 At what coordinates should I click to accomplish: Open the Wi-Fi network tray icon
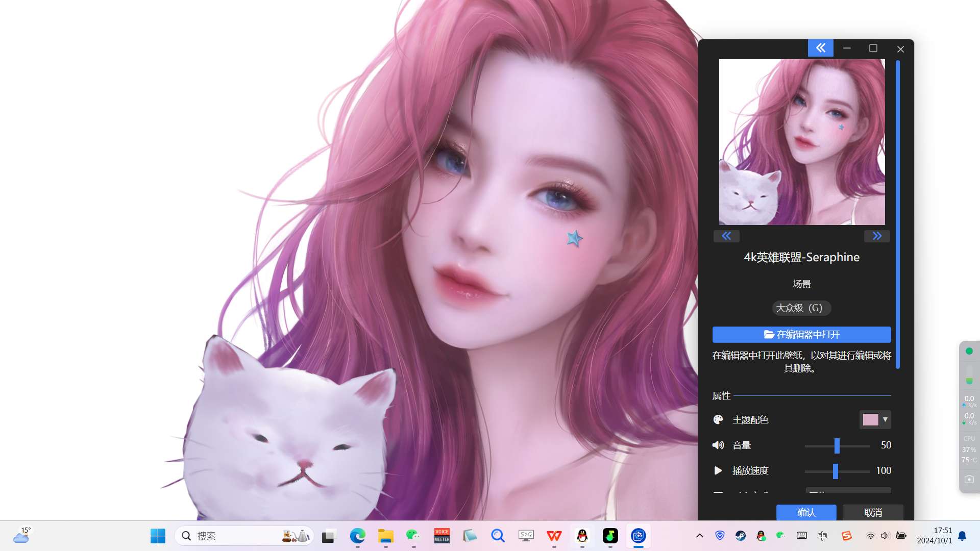(x=871, y=536)
